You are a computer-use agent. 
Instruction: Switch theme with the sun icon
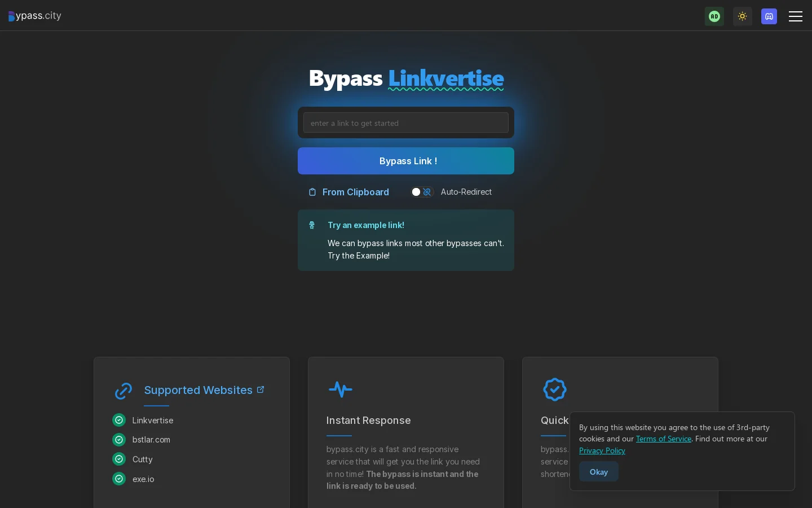point(743,16)
